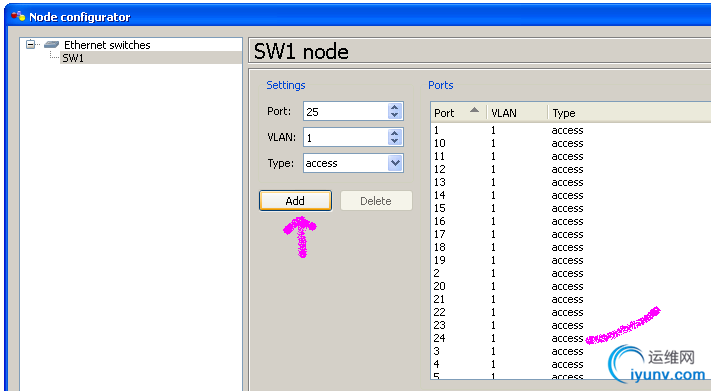This screenshot has height=391, width=711.
Task: Click the Ethernet switches device icon
Action: pos(51,44)
